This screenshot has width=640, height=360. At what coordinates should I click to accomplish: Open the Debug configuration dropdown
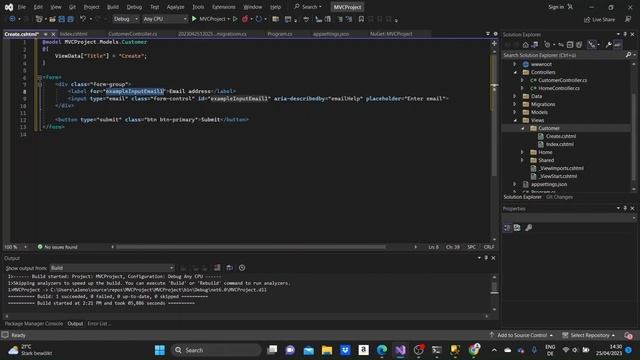click(125, 19)
